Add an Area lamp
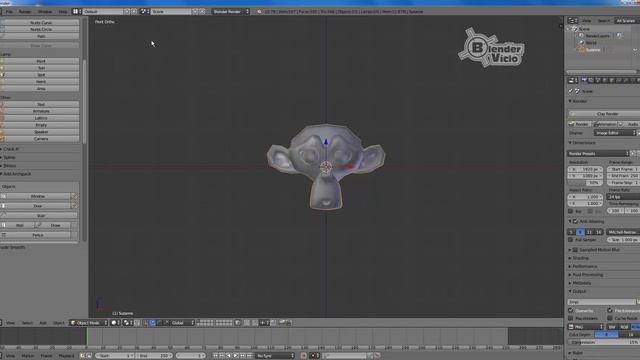Screen dimensions: 640x360 click(41, 89)
